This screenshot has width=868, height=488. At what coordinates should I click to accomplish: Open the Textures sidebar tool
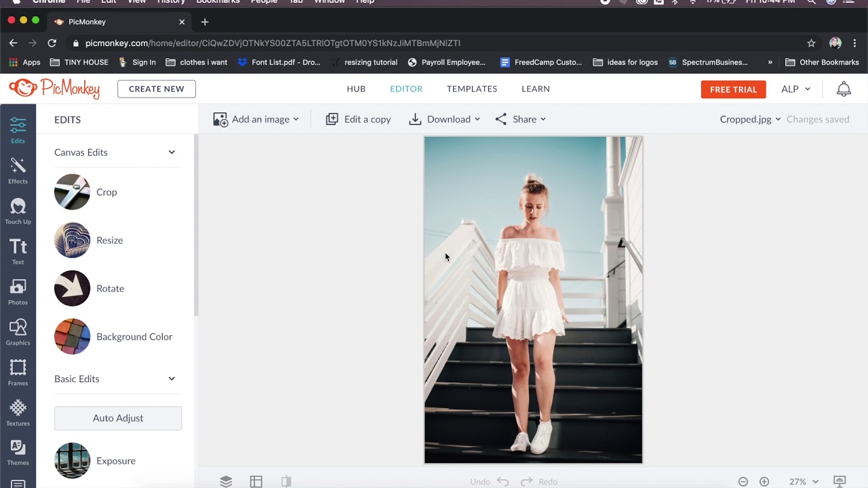(x=18, y=413)
